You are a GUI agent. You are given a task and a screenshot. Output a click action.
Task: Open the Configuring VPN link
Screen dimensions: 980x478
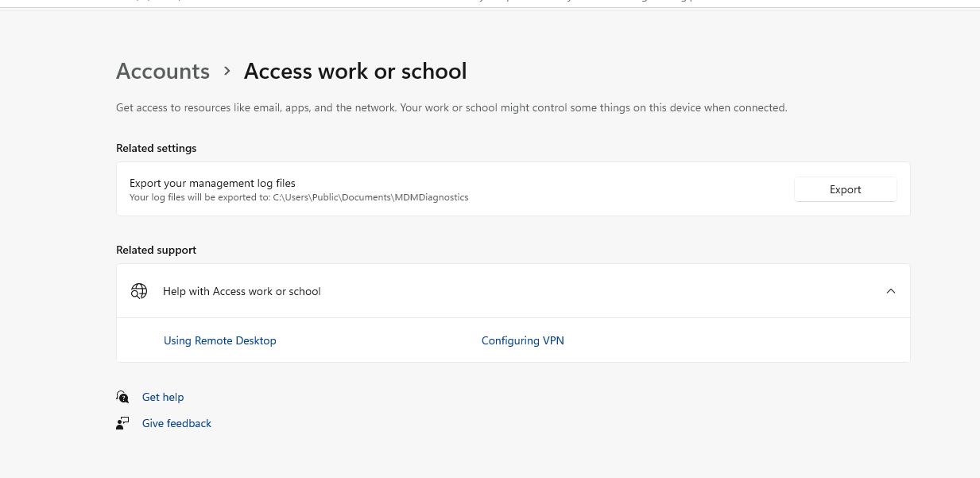[x=522, y=340]
